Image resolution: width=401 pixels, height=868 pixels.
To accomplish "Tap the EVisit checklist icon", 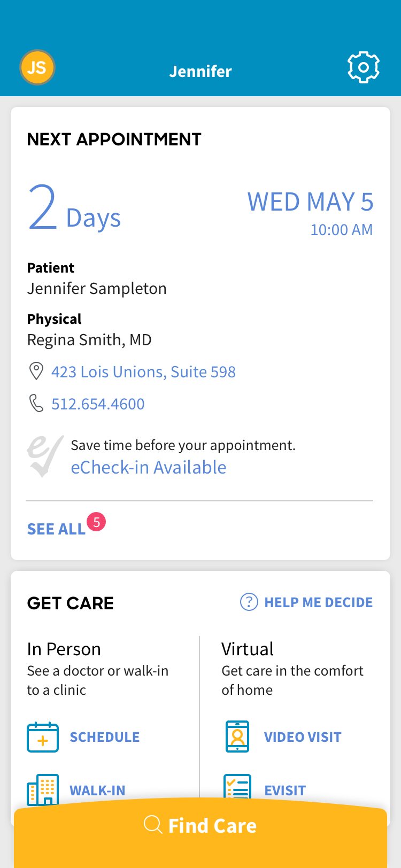I will click(237, 788).
